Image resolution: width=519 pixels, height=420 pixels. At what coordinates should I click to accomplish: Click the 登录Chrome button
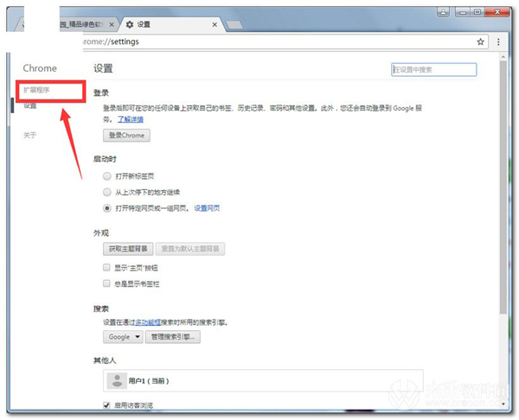(x=126, y=136)
